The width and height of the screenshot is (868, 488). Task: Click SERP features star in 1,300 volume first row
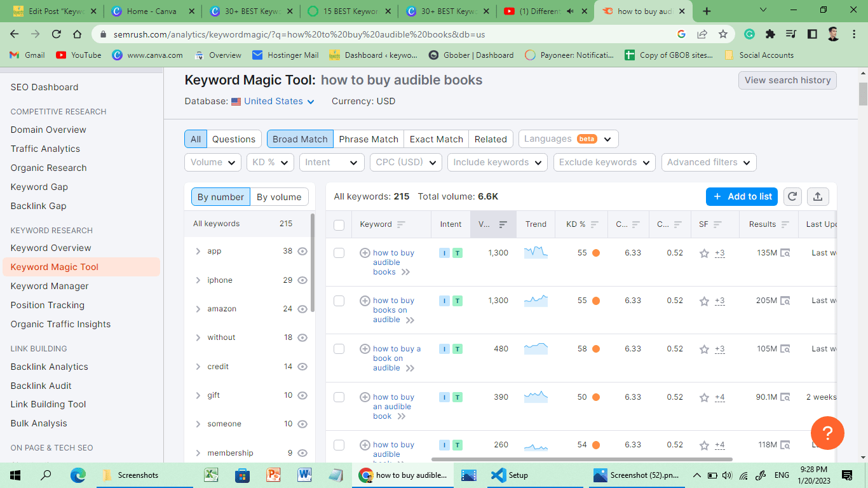click(704, 253)
